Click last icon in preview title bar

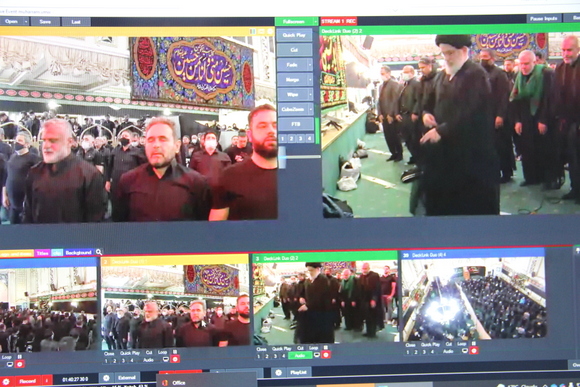pyautogui.click(x=270, y=32)
